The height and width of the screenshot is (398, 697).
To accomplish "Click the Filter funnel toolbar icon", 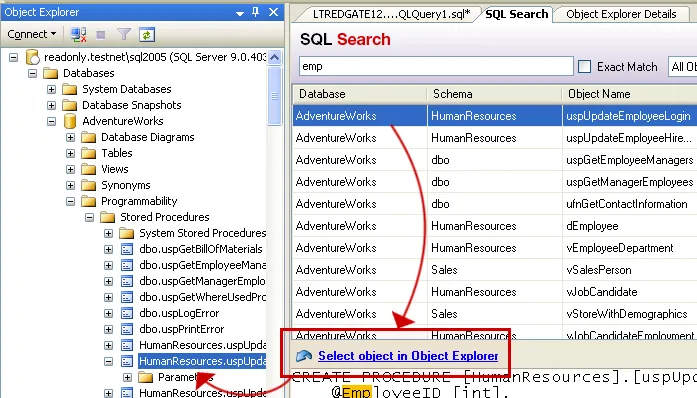I will pyautogui.click(x=124, y=34).
